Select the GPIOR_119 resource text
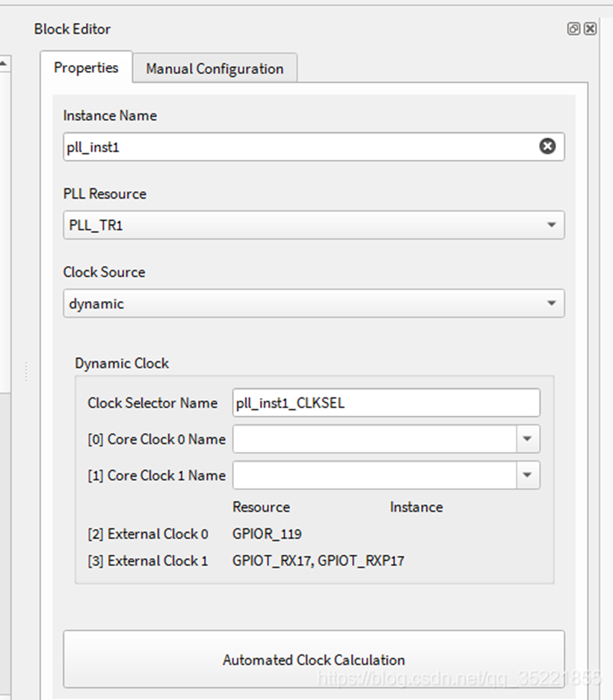Viewport: 613px width, 700px height. 267,534
